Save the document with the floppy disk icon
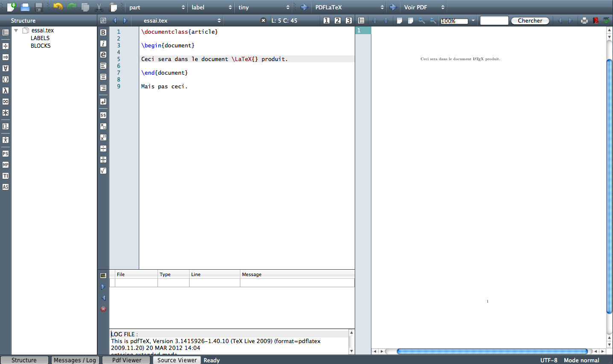Image resolution: width=613 pixels, height=364 pixels. coord(39,7)
